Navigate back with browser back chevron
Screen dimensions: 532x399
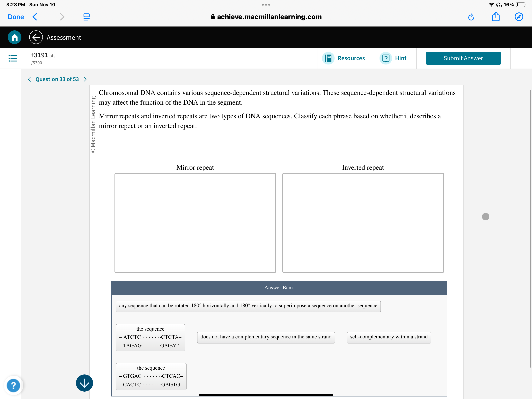tap(35, 17)
